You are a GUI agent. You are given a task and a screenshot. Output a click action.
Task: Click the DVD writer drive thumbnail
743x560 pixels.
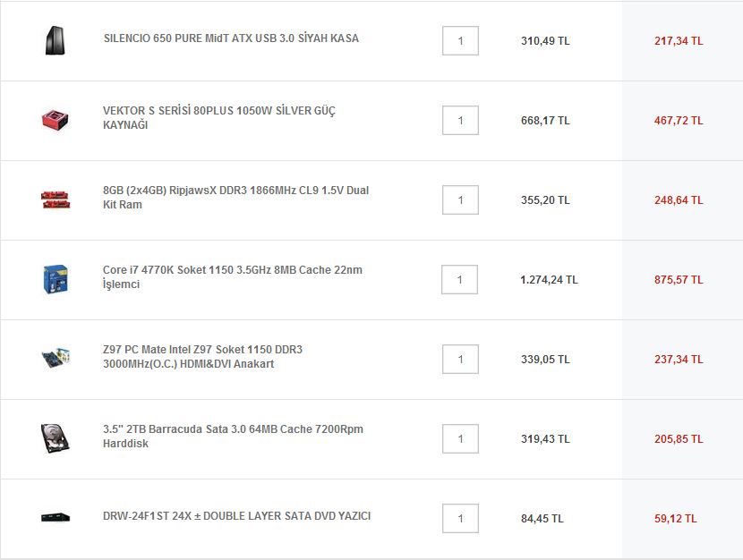point(56,517)
